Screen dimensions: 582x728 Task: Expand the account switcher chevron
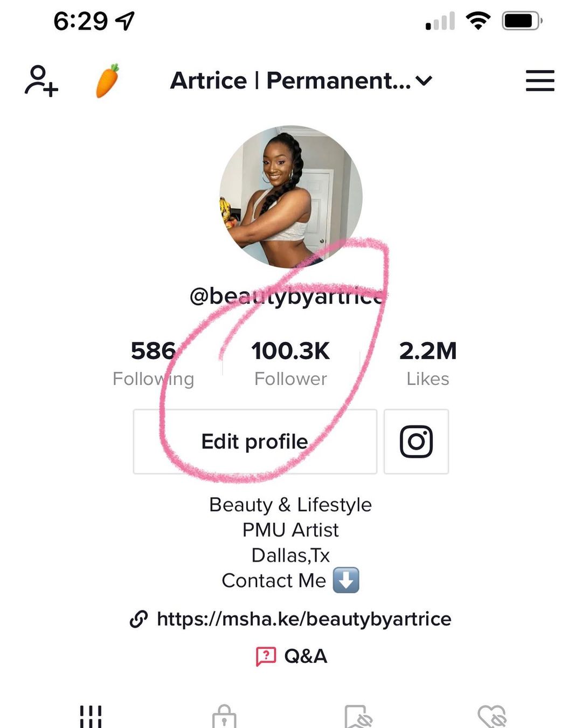pos(425,81)
